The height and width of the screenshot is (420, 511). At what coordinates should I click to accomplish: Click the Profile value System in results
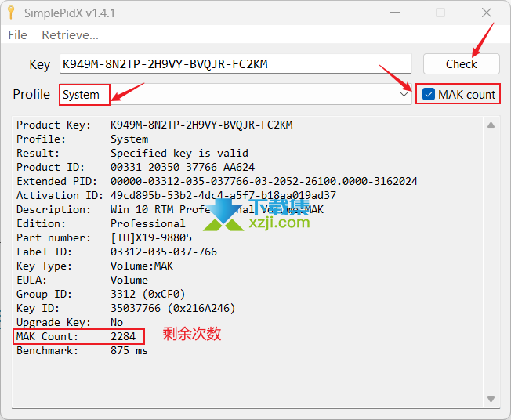[129, 139]
